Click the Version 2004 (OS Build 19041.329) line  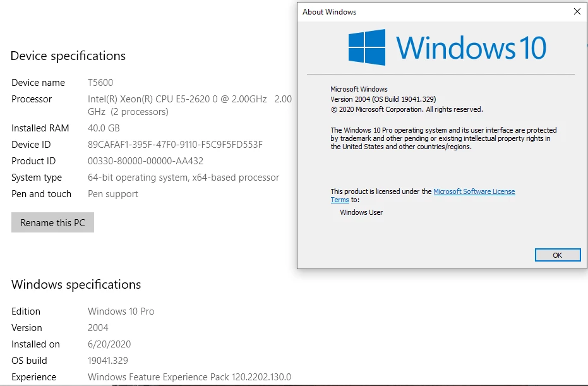[x=383, y=99]
